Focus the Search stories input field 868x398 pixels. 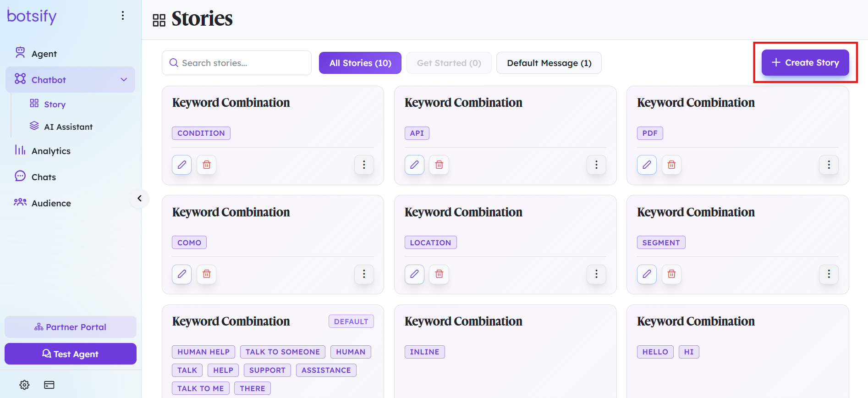(236, 63)
